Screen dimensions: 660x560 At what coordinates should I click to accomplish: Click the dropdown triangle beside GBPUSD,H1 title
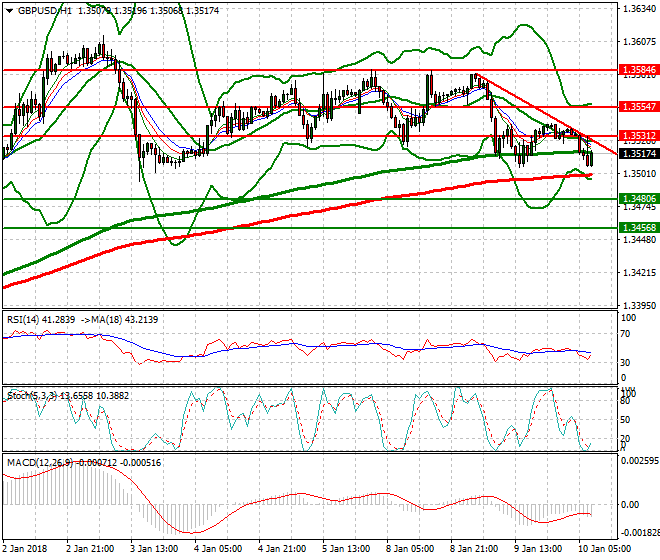tap(7, 10)
